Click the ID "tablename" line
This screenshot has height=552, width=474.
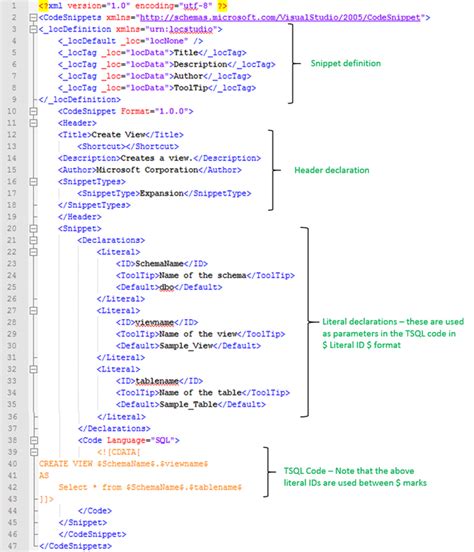[160, 381]
